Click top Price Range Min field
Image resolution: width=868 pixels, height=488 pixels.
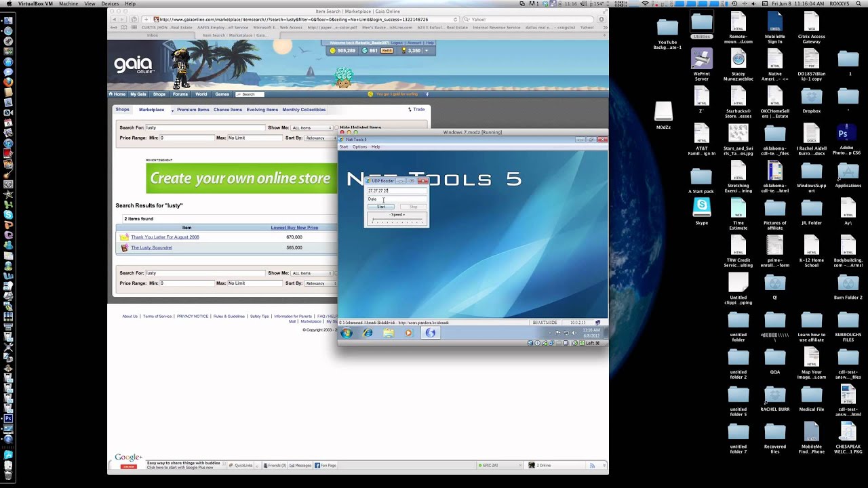[x=186, y=138]
